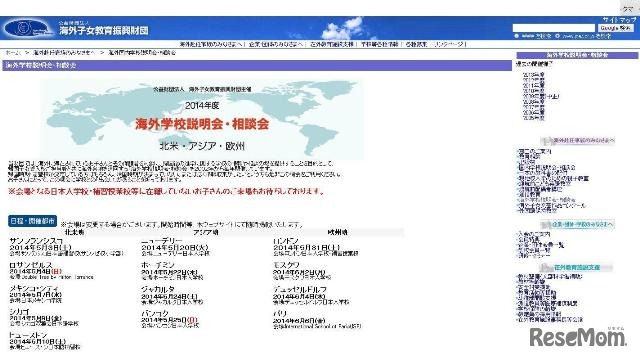Screen dimensions: 640x360
Task: Open the サイトマップ link
Action: point(619,19)
